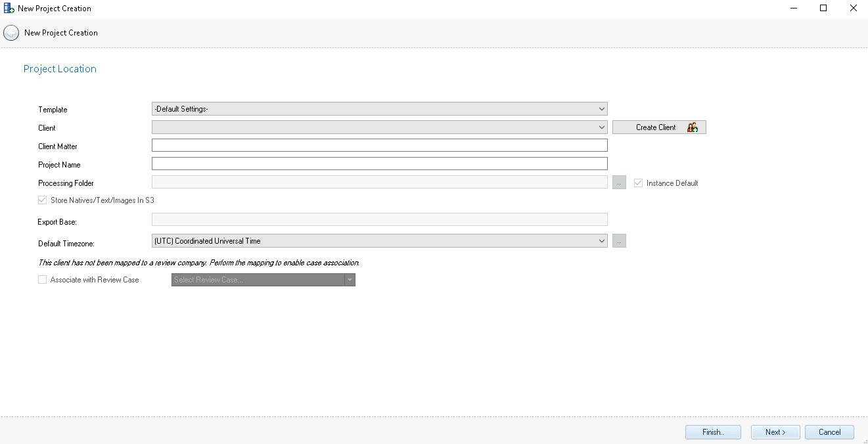Close the New Project Creation window
Viewport: 868px width, 444px height.
853,9
